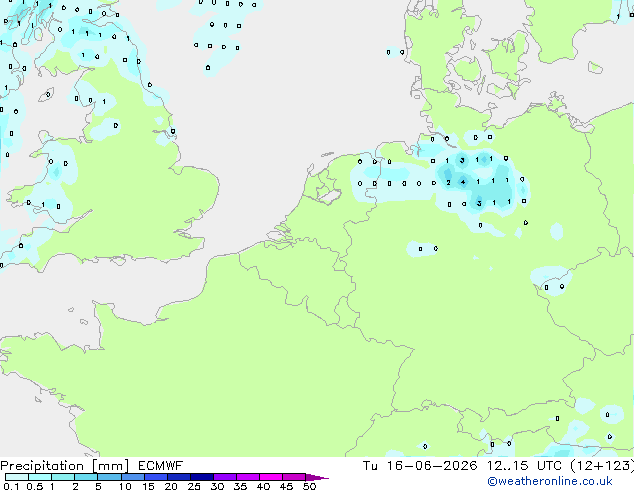Pick the 40–45 mm magenta legend swatch
Viewport: 634px width, 490px height.
pos(271,477)
